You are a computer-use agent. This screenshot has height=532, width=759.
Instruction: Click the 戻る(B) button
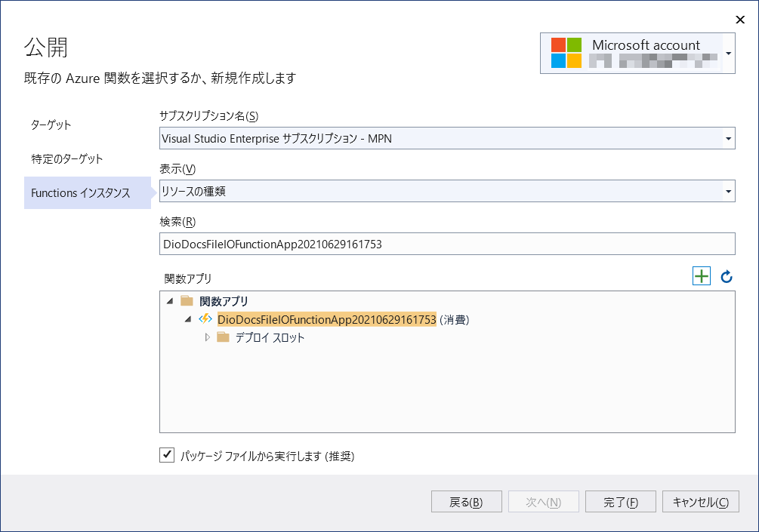point(466,502)
